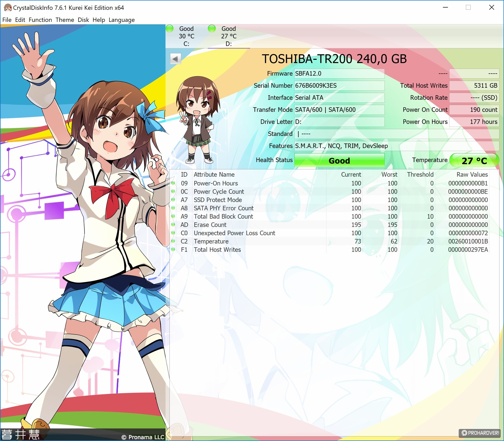The height and width of the screenshot is (441, 504).
Task: Click the green Good health status button
Action: (339, 161)
